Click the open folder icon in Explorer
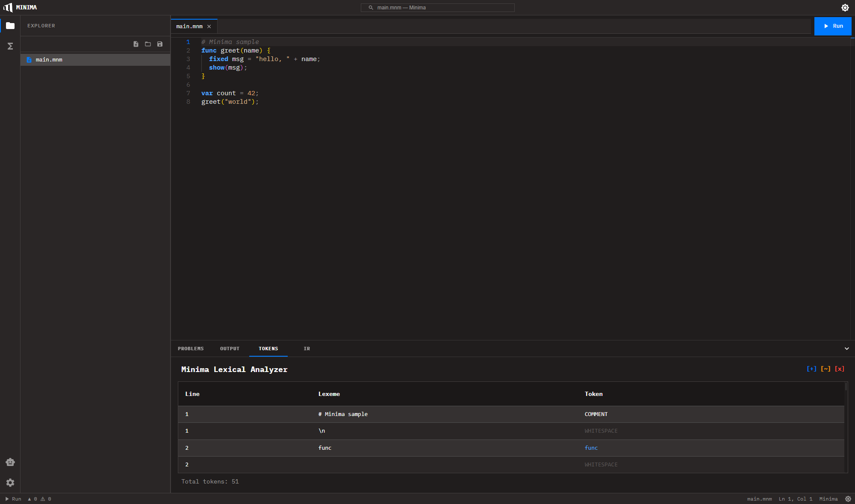The height and width of the screenshot is (504, 855). 148,44
